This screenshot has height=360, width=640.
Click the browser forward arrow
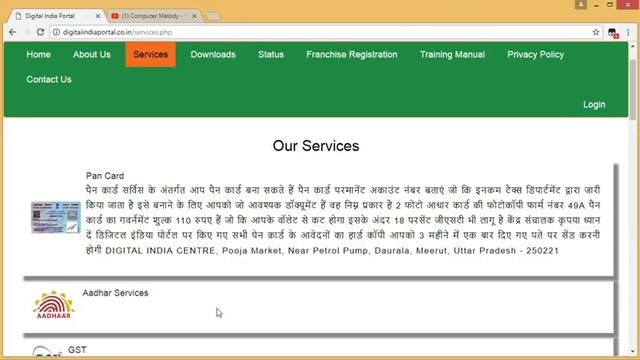tap(27, 32)
